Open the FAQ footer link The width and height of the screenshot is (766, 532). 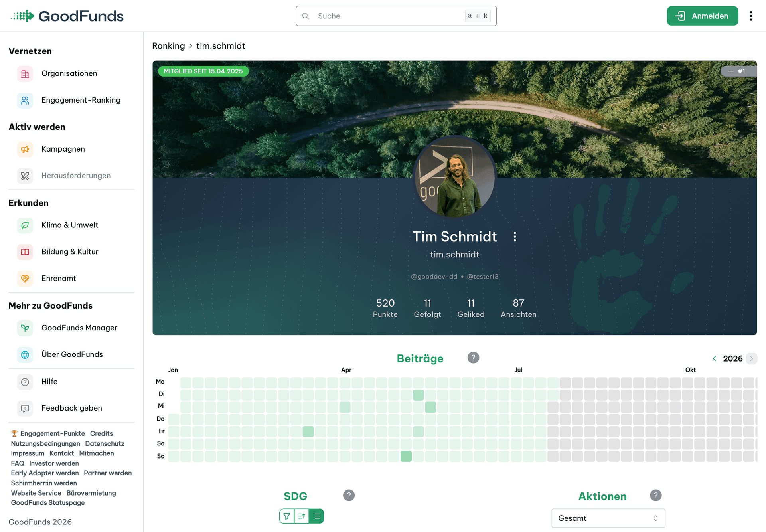(x=18, y=463)
